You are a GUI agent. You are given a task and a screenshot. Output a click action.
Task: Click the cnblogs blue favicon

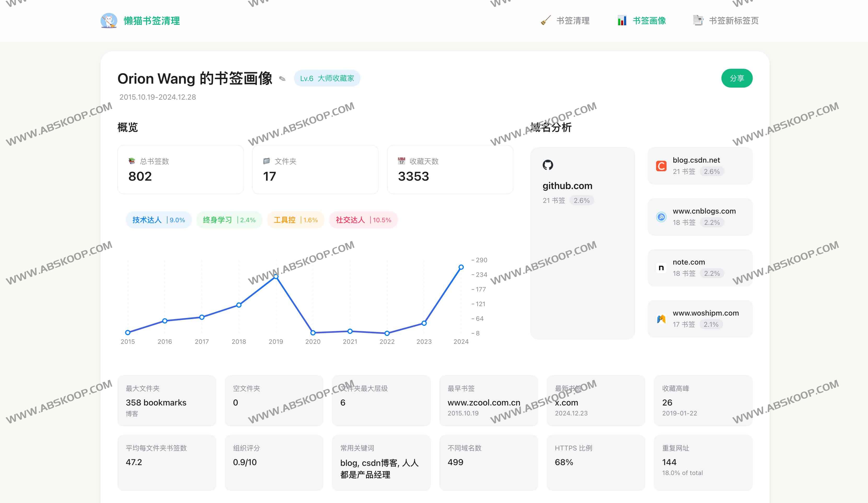pos(661,217)
